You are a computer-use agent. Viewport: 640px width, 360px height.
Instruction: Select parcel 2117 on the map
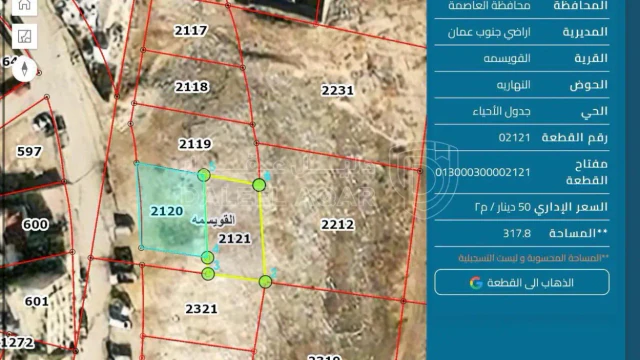point(191,31)
